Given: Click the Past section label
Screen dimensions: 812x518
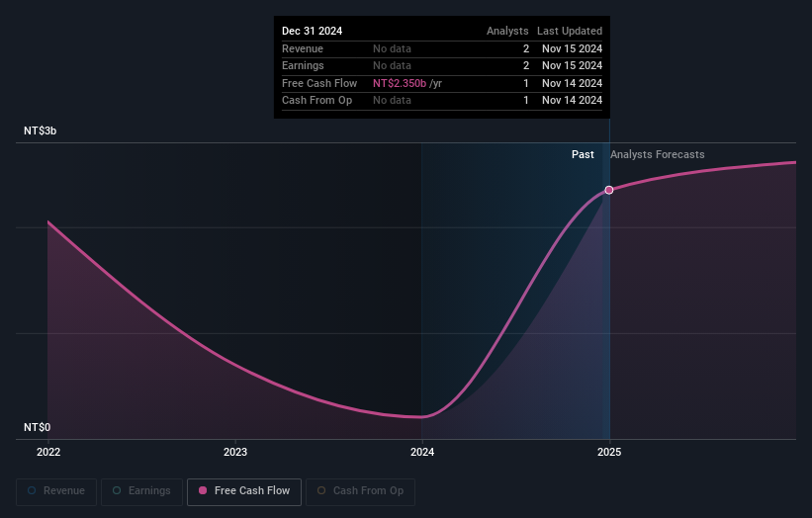Looking at the screenshot, I should [x=583, y=155].
